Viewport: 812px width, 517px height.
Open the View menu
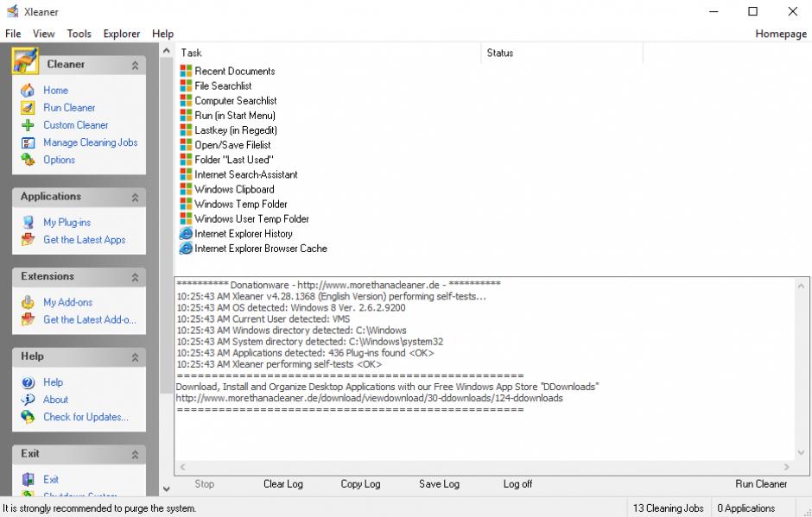pyautogui.click(x=43, y=34)
